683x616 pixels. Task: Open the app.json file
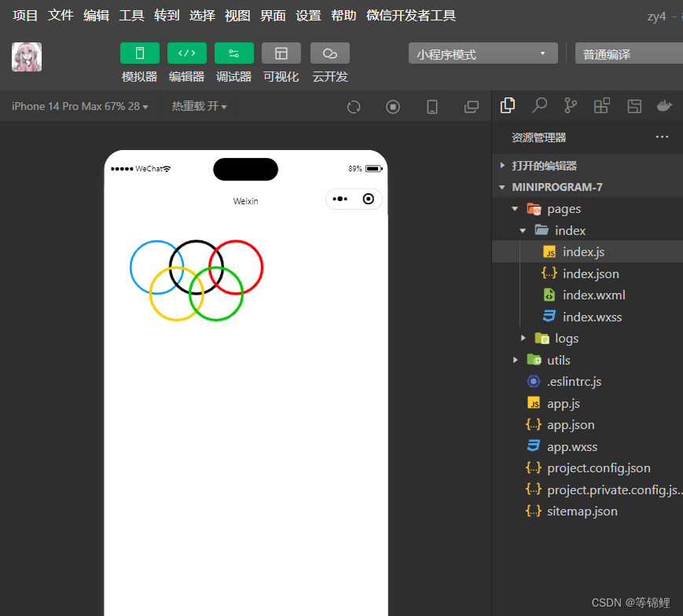[x=587, y=425]
